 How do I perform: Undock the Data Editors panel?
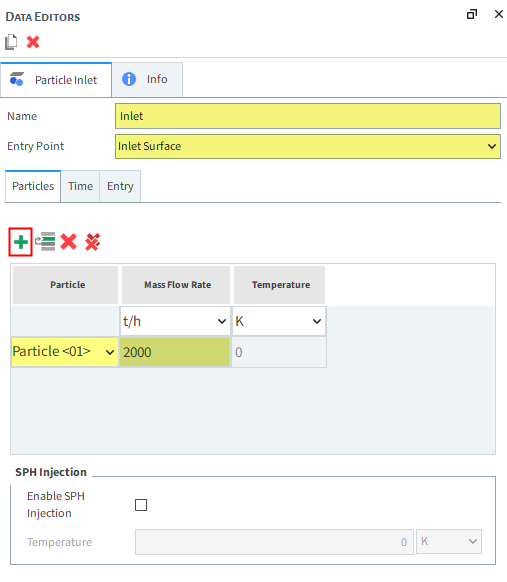[472, 14]
